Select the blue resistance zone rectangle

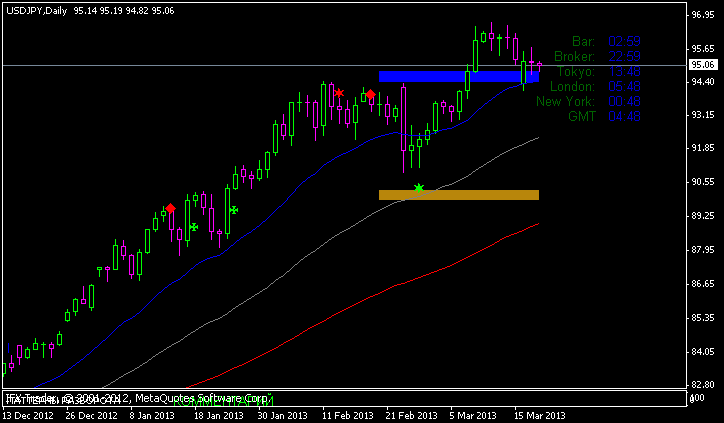(458, 76)
